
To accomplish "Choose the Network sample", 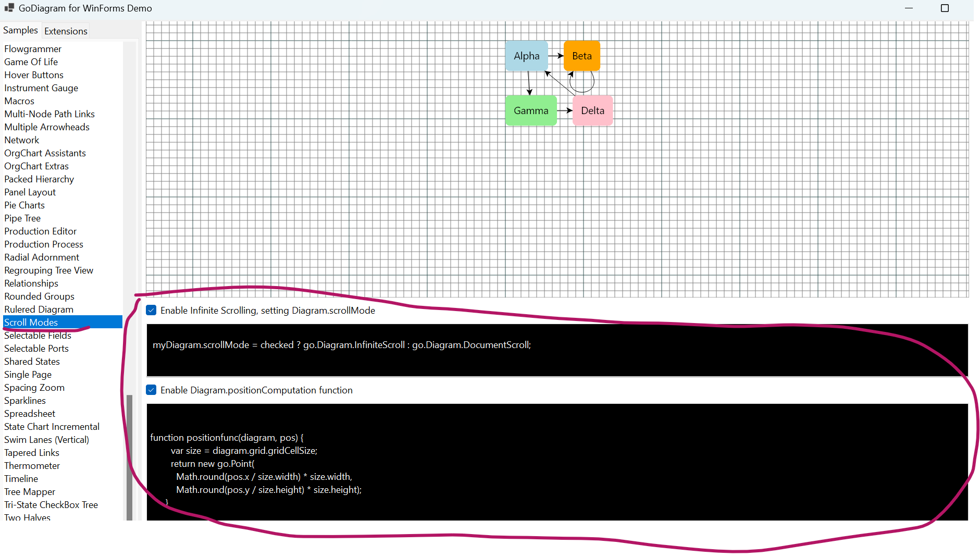I will 22,140.
